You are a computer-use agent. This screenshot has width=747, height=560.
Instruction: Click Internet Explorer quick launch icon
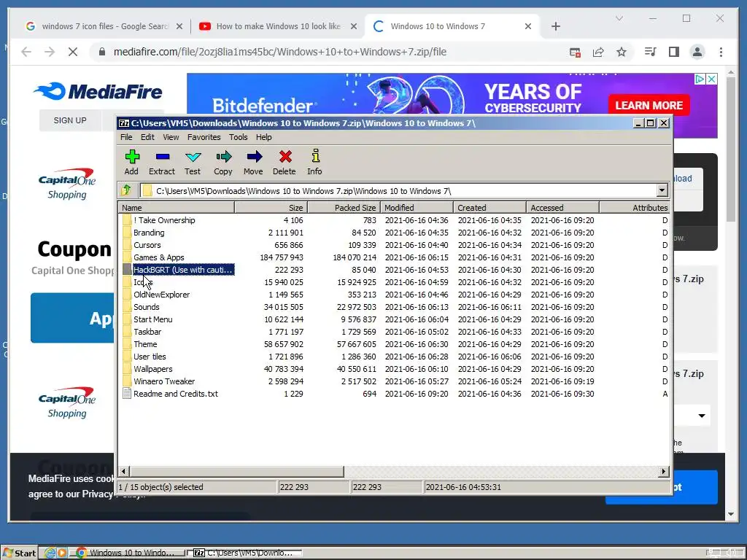click(50, 553)
